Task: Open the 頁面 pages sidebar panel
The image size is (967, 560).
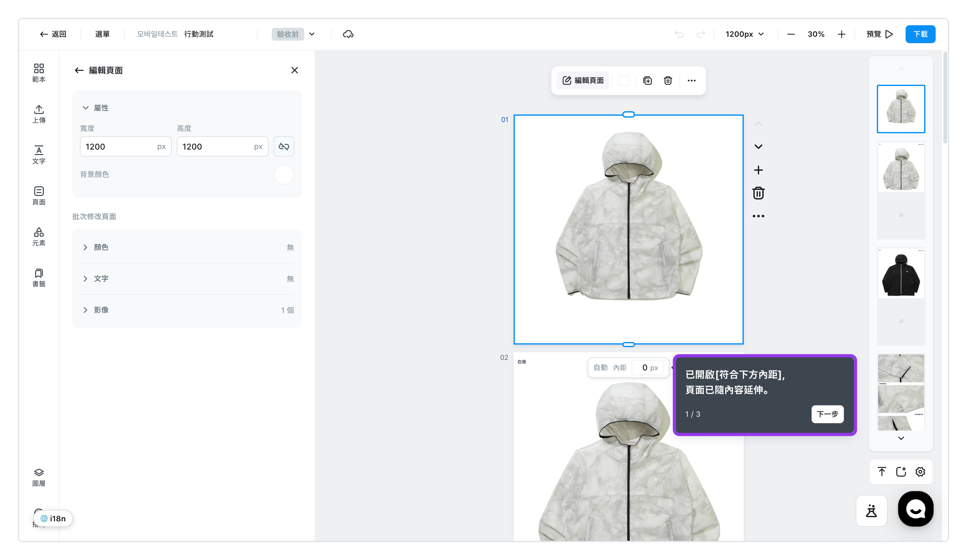Action: (x=39, y=196)
